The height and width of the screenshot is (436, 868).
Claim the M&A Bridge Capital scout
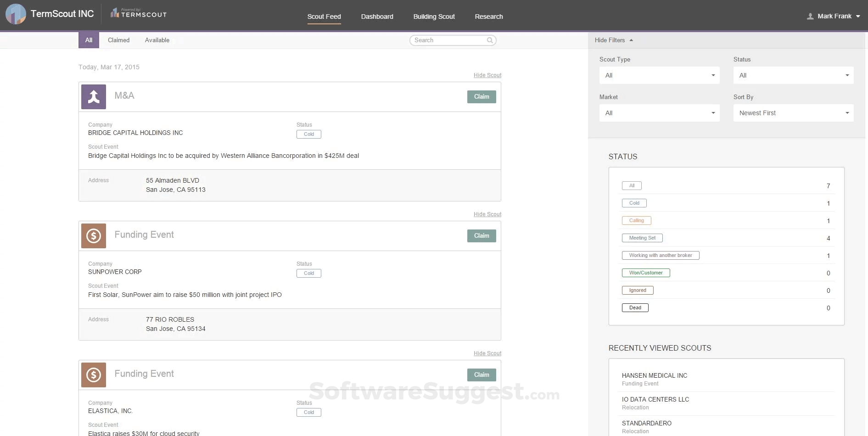tap(482, 97)
